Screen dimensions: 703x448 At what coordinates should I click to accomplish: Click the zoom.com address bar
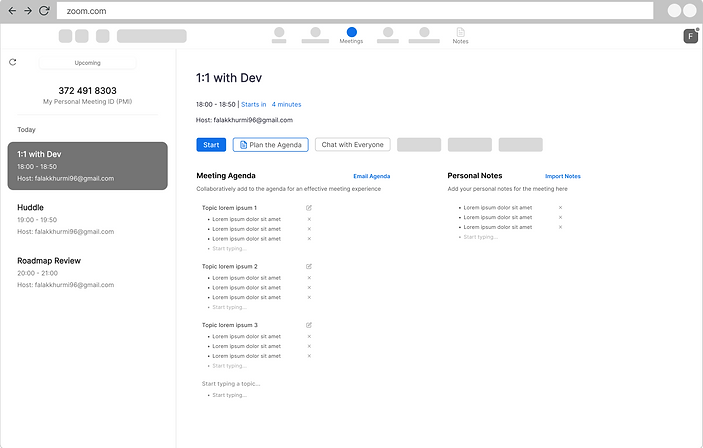[x=355, y=11]
